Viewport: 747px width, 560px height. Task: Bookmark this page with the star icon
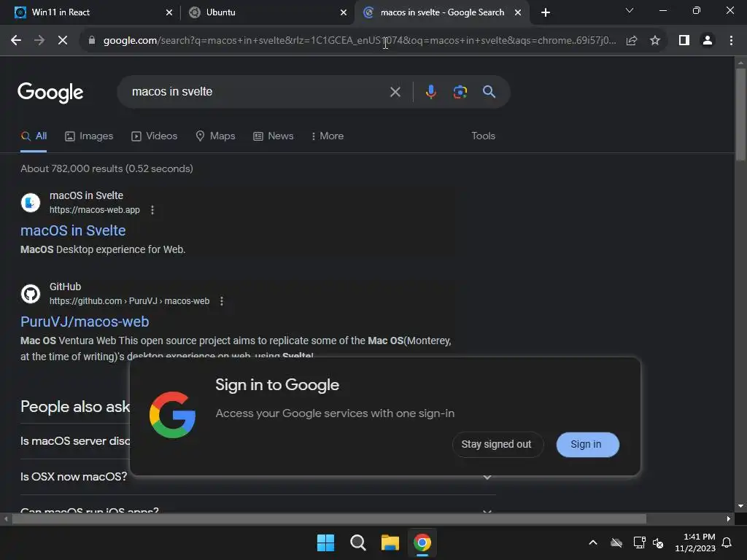[x=655, y=41]
